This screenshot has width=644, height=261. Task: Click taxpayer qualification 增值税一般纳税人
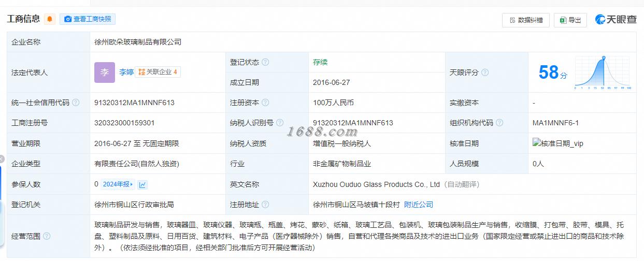342,143
